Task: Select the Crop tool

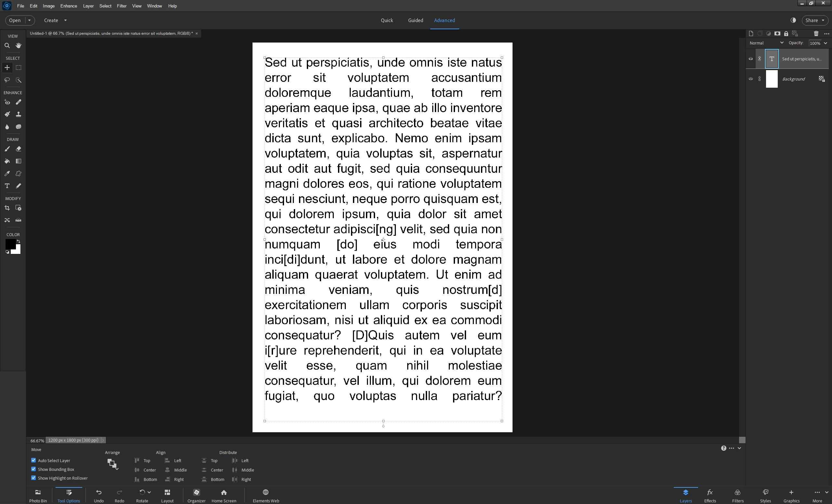Action: (7, 208)
